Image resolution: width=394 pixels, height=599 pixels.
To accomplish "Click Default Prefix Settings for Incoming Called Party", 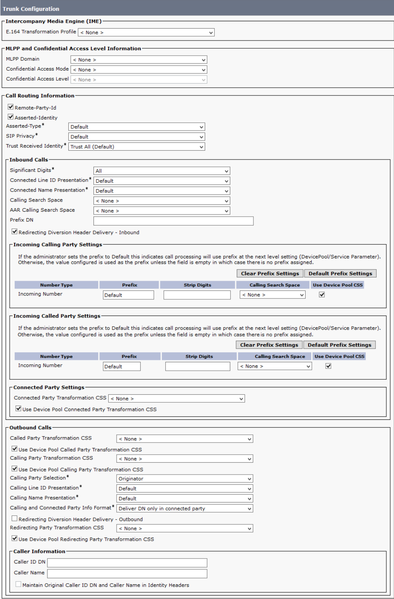I will [339, 345].
